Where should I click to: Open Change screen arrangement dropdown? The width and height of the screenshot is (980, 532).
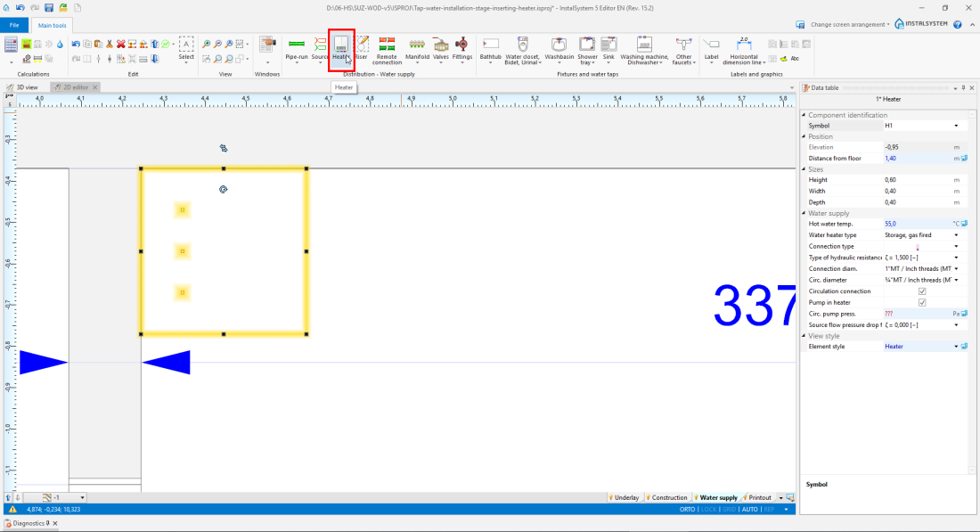848,24
